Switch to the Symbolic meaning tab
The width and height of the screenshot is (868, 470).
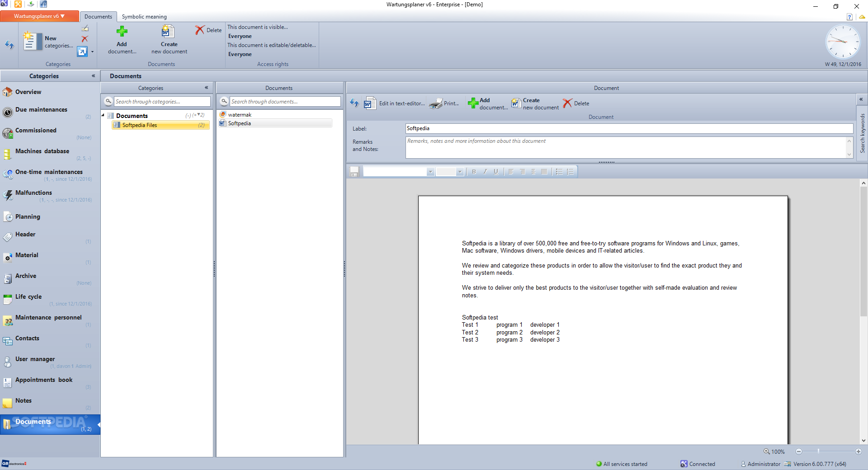pos(144,17)
